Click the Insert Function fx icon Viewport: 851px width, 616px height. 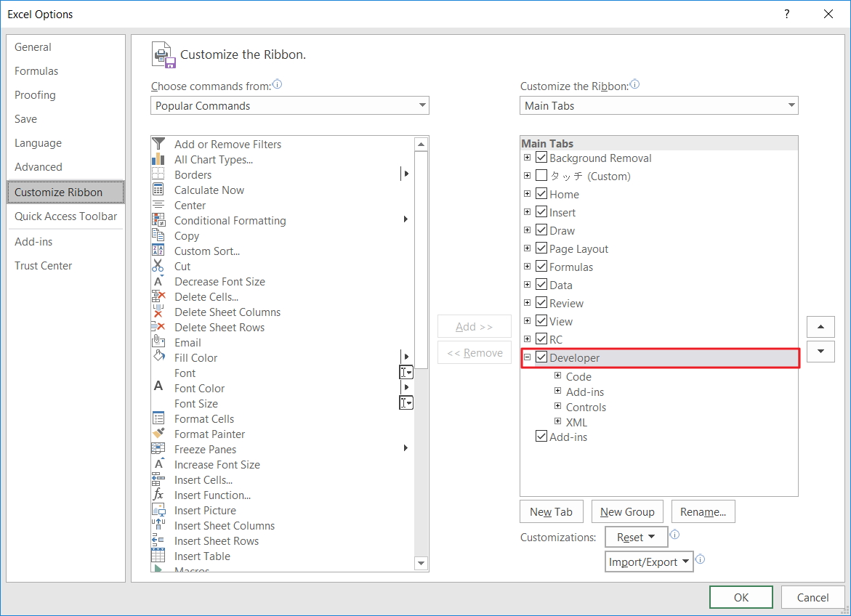[x=158, y=495]
